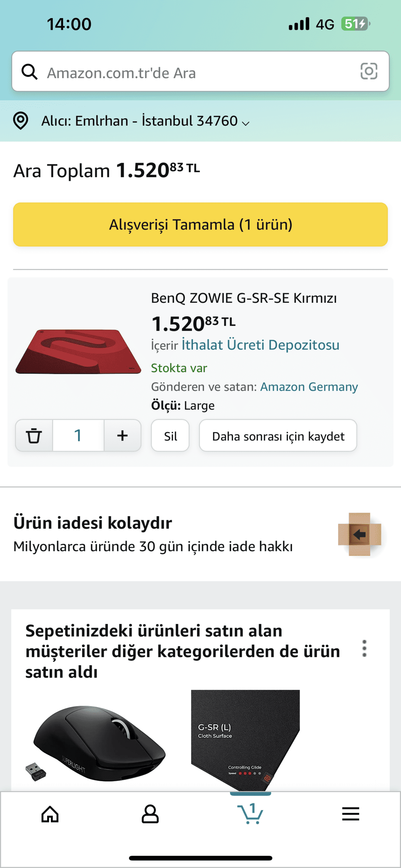Increase quantity with the plus button

tap(122, 435)
